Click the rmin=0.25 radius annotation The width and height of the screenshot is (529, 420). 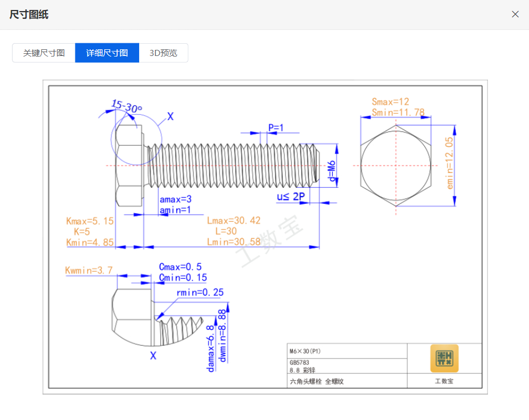(x=200, y=293)
